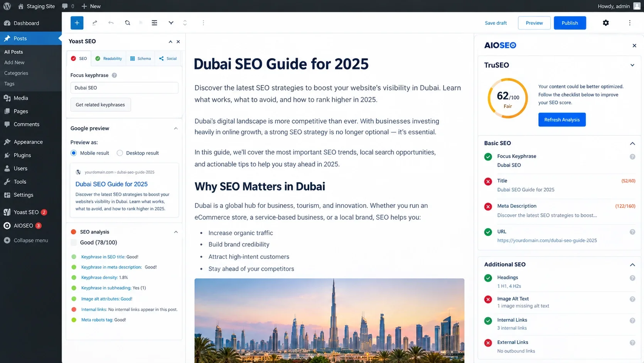Click the Tools wrench icon
Screen dimensions: 644x363
point(7,181)
